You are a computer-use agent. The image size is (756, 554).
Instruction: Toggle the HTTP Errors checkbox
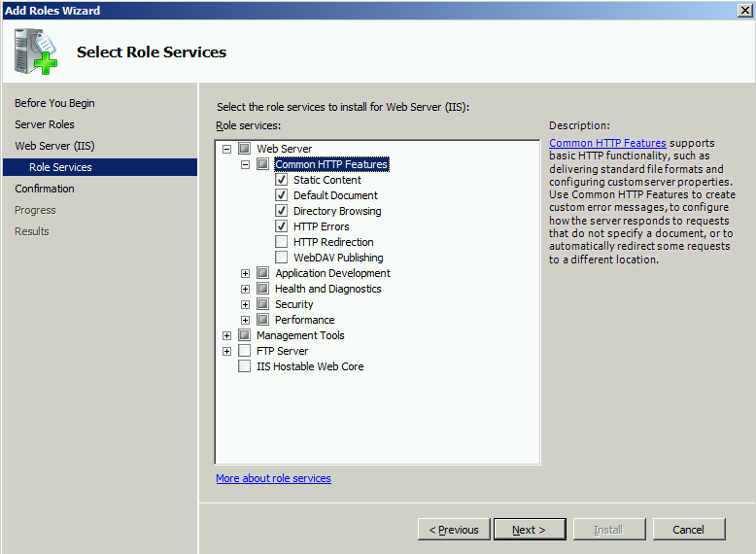(282, 226)
